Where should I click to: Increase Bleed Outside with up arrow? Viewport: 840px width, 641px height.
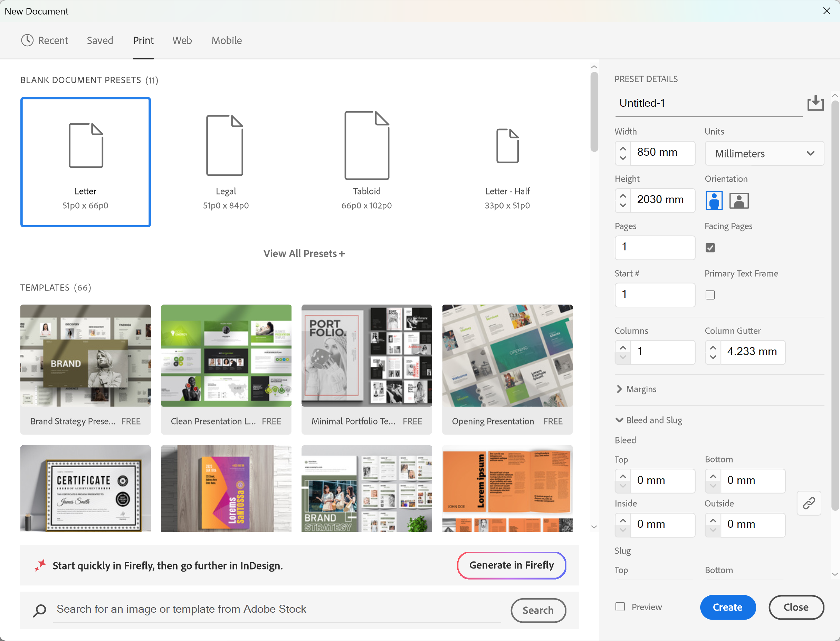(x=713, y=520)
